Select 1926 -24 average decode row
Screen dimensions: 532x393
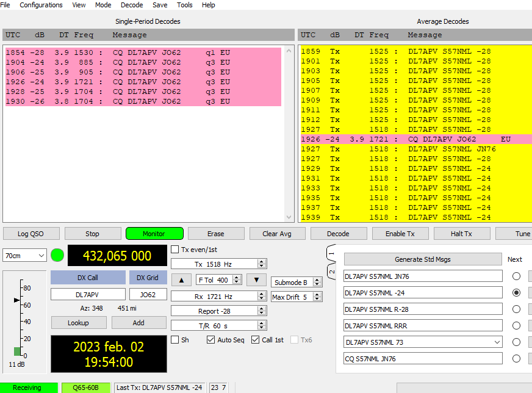(416, 139)
